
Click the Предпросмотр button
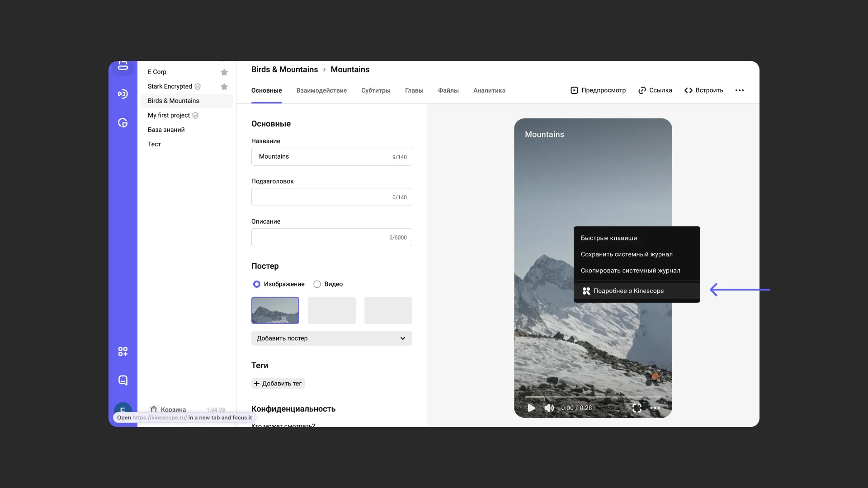coord(598,90)
